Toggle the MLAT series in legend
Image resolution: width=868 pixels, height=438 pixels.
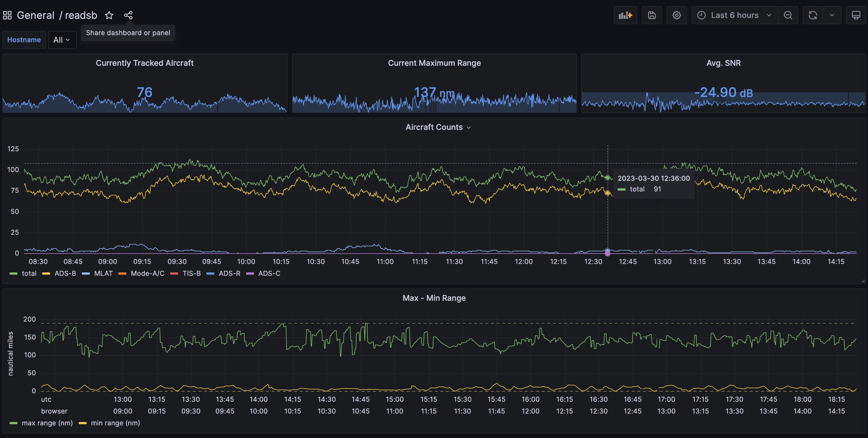pos(103,273)
